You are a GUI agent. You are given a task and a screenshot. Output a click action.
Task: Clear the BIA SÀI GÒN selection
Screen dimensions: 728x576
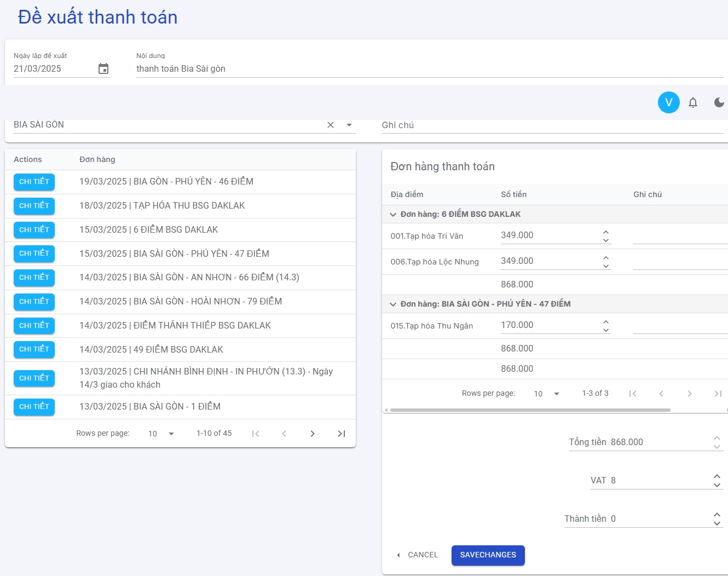(x=331, y=125)
